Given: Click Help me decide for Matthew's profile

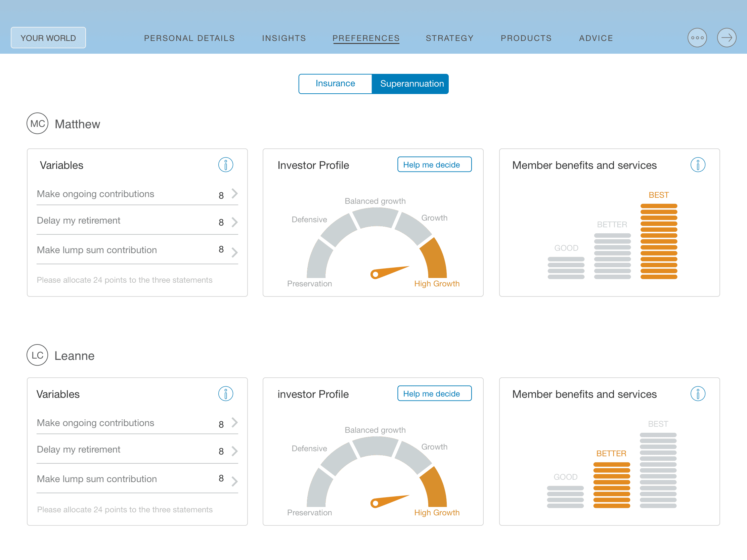Looking at the screenshot, I should (x=434, y=165).
